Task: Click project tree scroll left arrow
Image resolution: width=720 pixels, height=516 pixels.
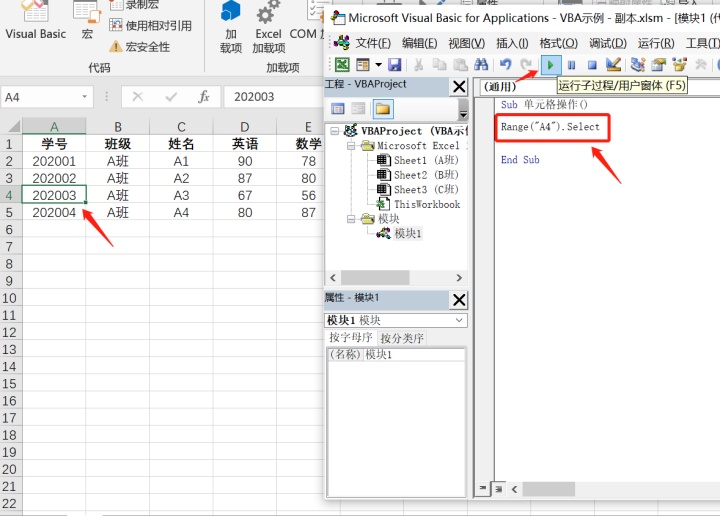Action: point(333,278)
